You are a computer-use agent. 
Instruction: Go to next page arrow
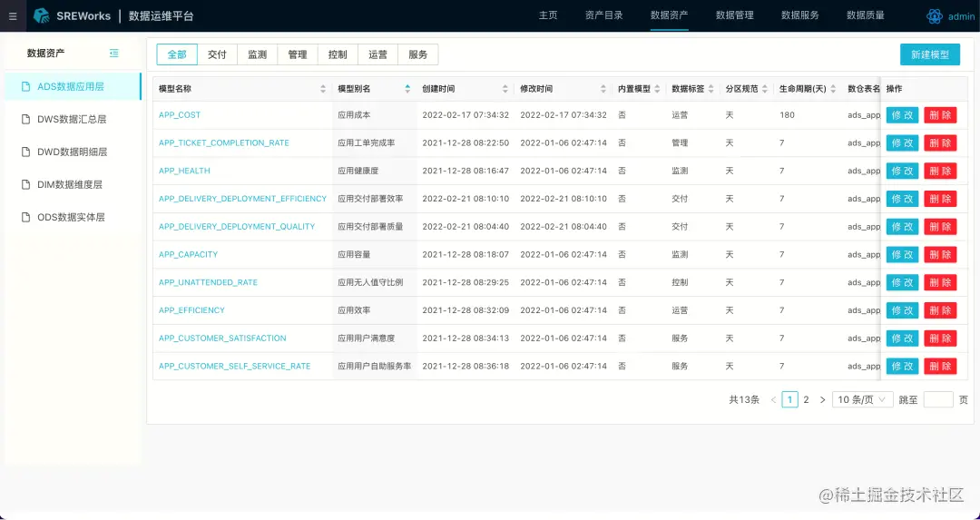point(822,400)
